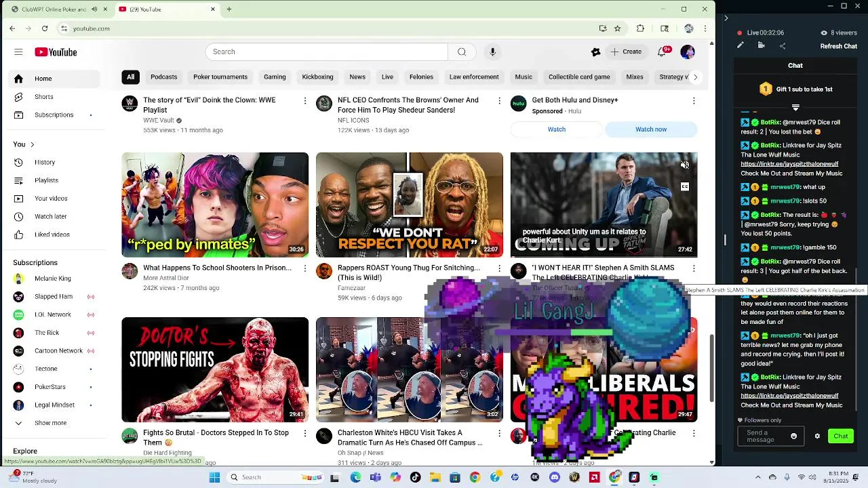Activate voice search microphone

point(493,52)
